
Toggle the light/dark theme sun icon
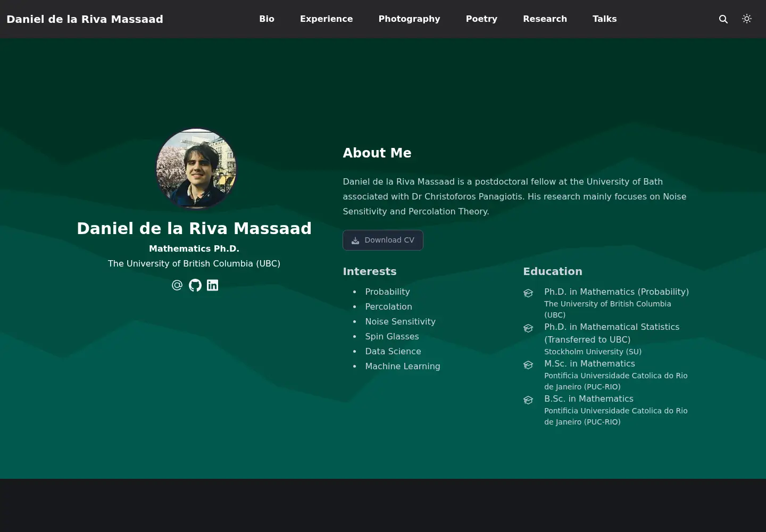(x=747, y=19)
